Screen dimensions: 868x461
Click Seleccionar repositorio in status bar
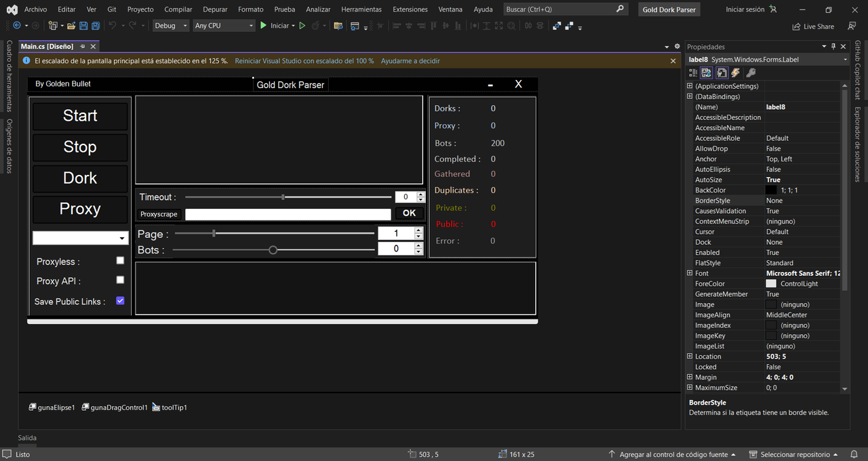click(x=793, y=454)
